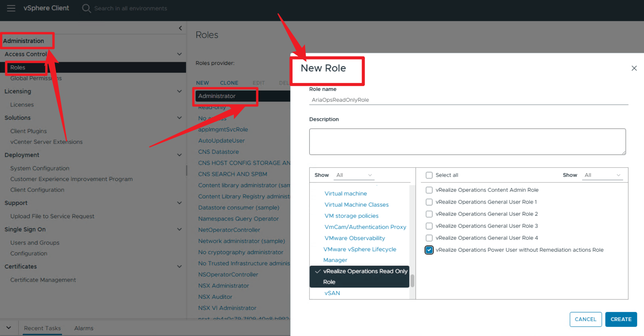Collapse the Deployment section
Viewport: 644px width, 336px height.
pos(179,155)
